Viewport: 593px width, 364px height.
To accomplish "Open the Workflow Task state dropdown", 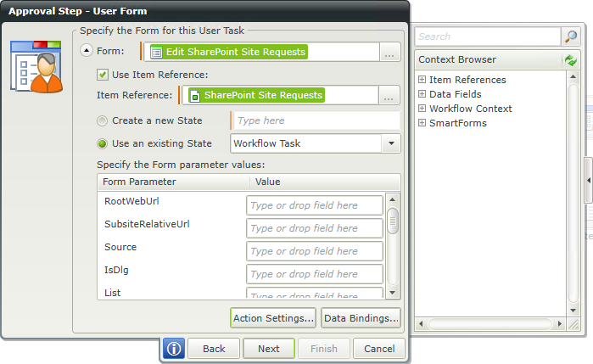I will click(391, 143).
